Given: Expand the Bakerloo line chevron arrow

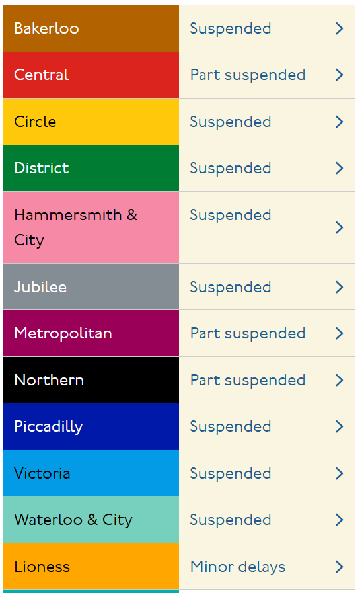Looking at the screenshot, I should click(x=339, y=28).
